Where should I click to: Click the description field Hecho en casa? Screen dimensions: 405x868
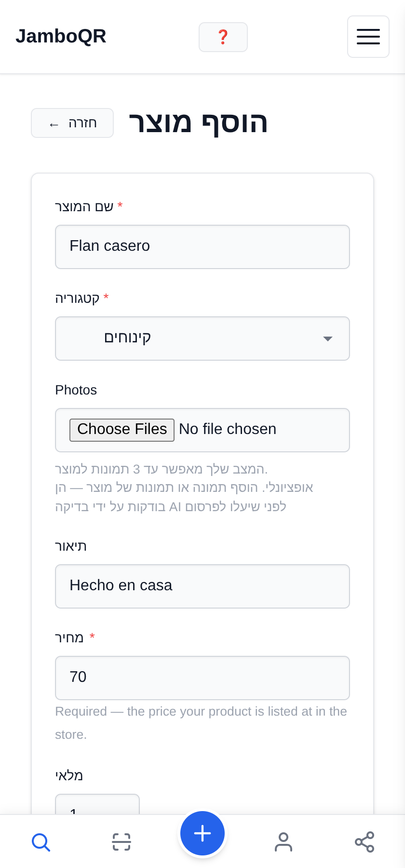202,586
